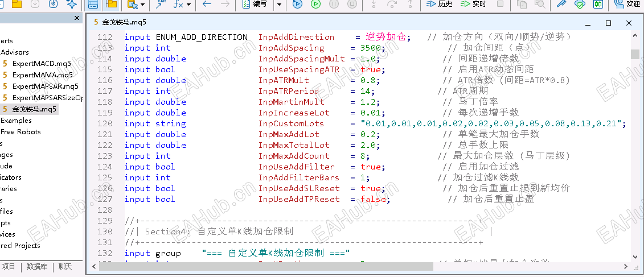
Task: Open the cloud shield protector icon
Action: coord(580,4)
